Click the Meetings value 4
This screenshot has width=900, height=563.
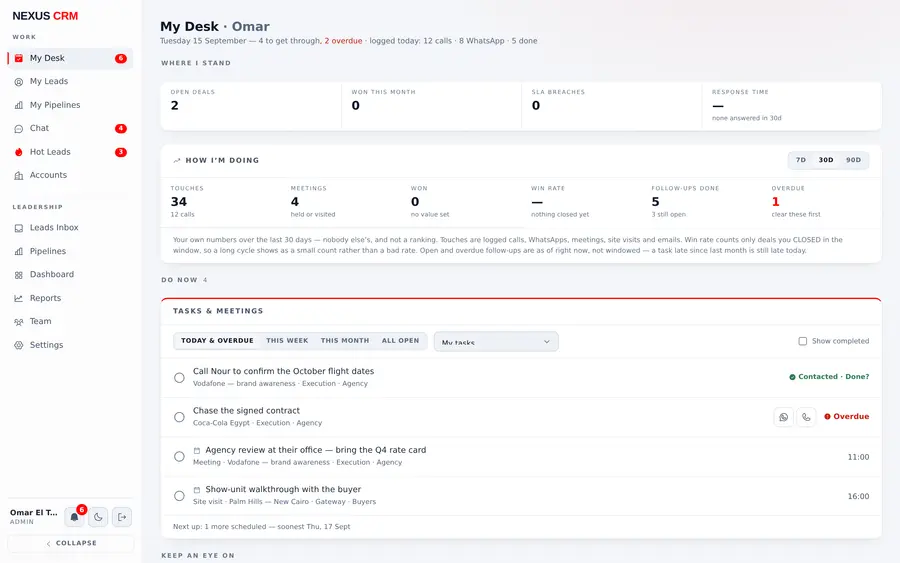tap(294, 202)
